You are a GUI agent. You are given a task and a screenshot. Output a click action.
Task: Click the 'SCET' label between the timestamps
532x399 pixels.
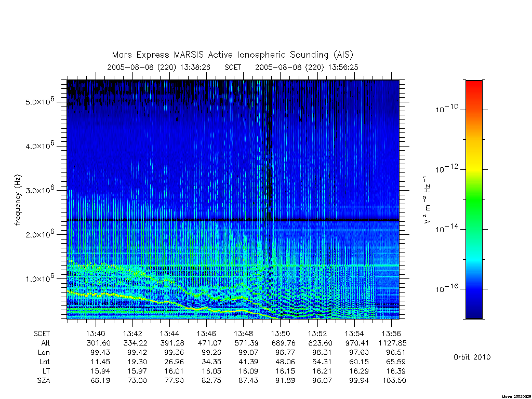pyautogui.click(x=233, y=67)
